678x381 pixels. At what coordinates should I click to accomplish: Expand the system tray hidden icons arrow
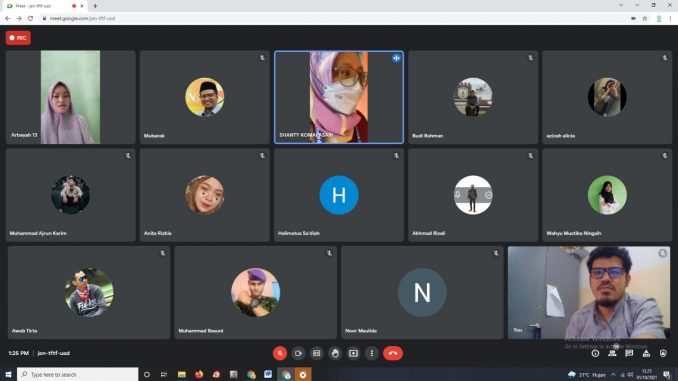pyautogui.click(x=613, y=375)
